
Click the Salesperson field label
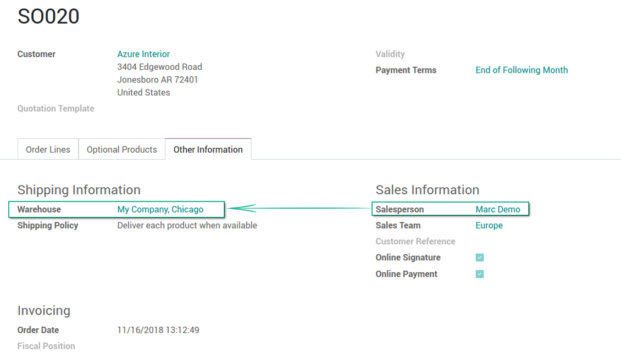(400, 209)
